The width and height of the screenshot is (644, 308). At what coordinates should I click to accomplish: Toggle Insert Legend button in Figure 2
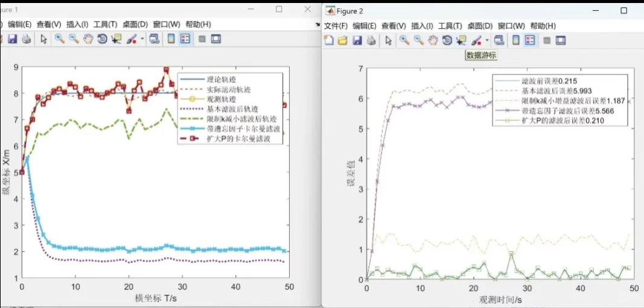click(531, 40)
